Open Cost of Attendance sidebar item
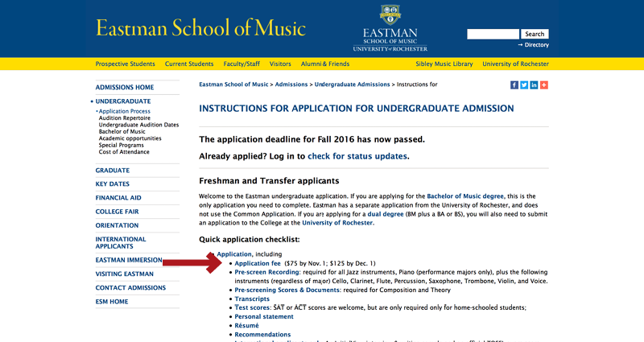644x342 pixels. (124, 152)
